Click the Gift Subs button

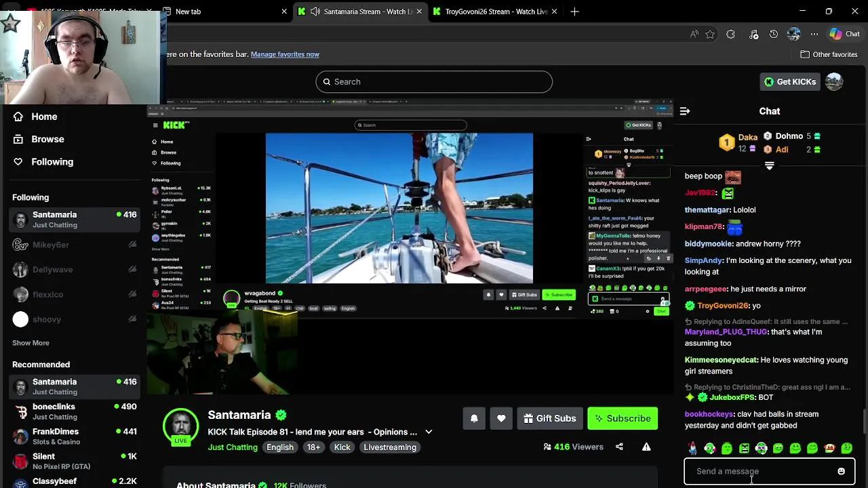550,418
